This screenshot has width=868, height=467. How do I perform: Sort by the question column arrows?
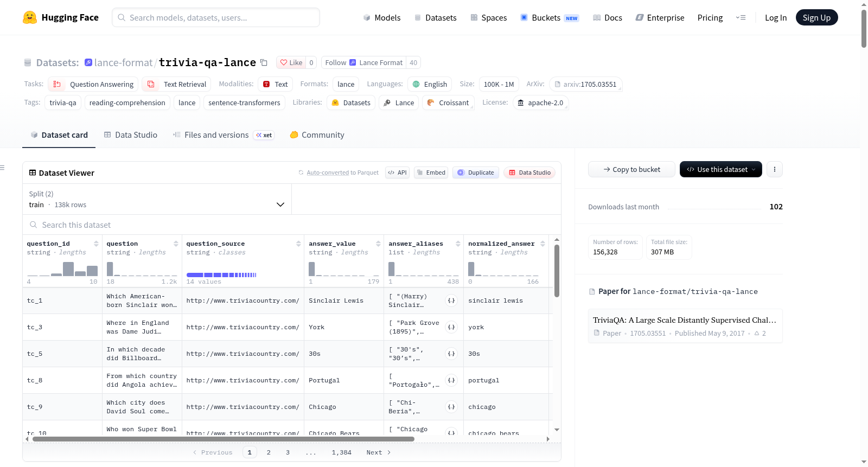click(x=176, y=244)
